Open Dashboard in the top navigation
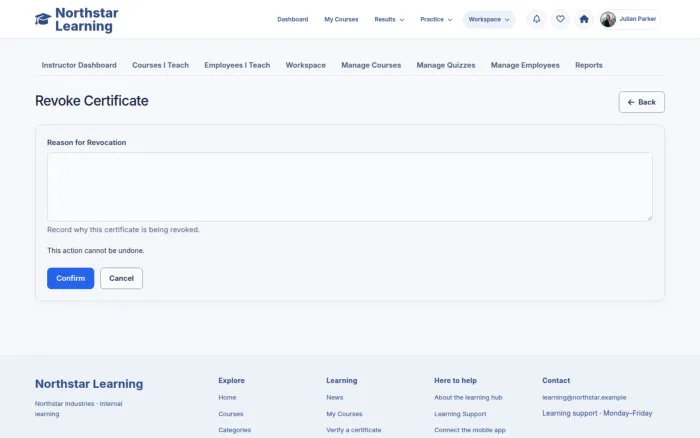 pyautogui.click(x=292, y=20)
